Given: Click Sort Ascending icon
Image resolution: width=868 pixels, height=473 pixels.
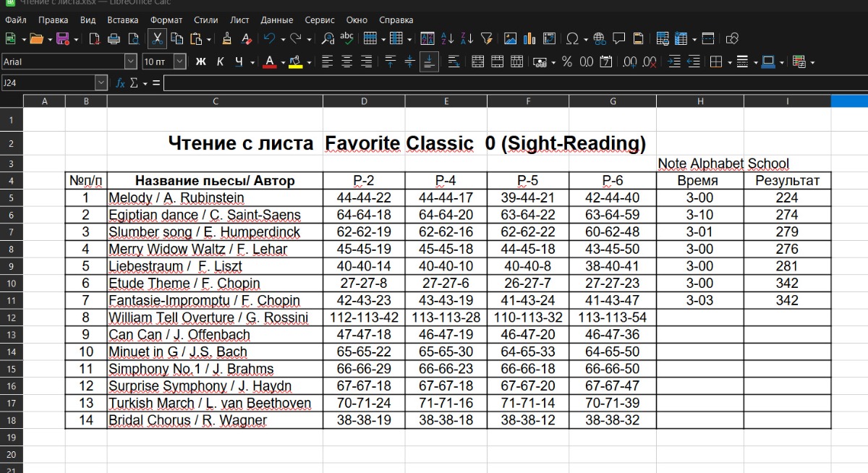Looking at the screenshot, I should click(x=448, y=39).
